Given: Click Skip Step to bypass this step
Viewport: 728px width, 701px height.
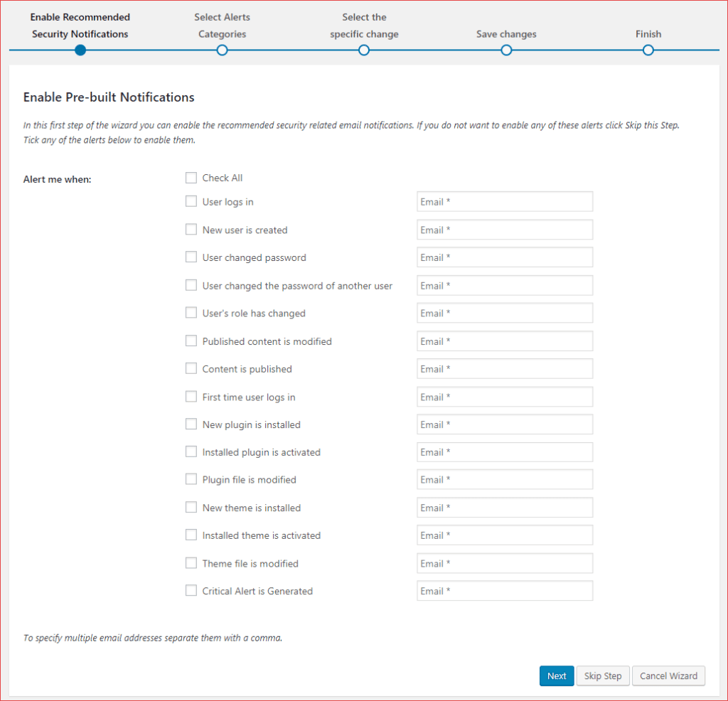Looking at the screenshot, I should pos(602,675).
